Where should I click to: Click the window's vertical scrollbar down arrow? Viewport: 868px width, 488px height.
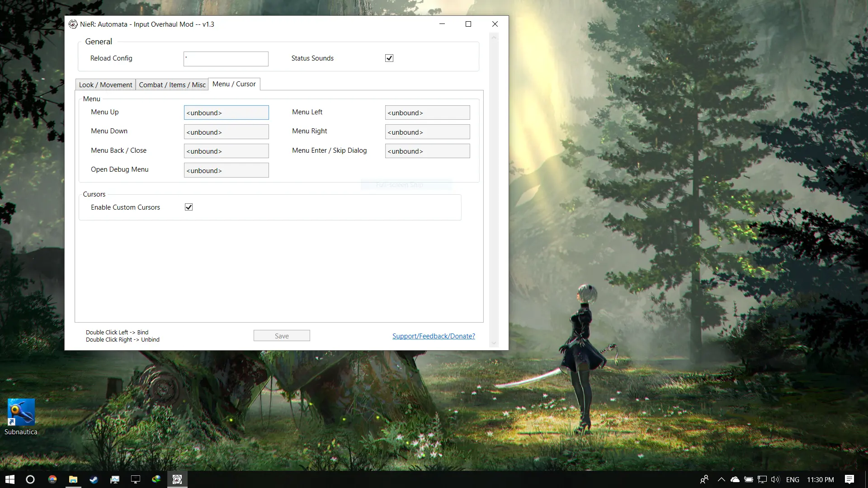(x=494, y=343)
